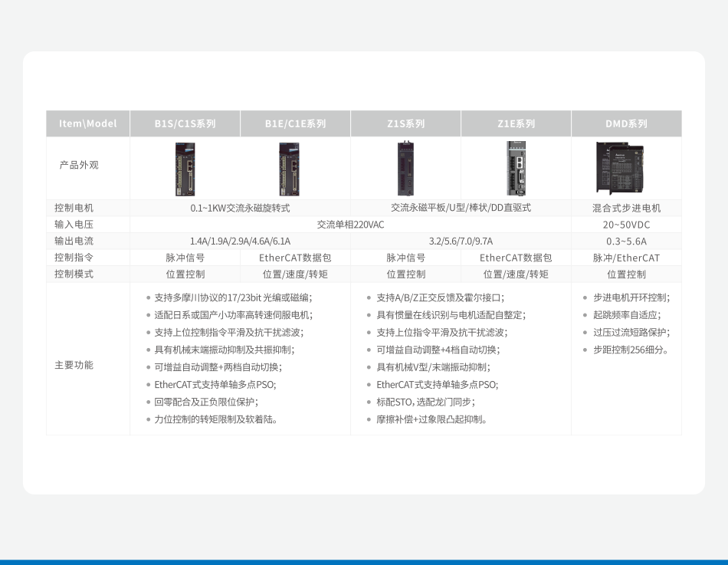
Task: Click 脉冲信号 under Z1S column
Action: tap(406, 258)
